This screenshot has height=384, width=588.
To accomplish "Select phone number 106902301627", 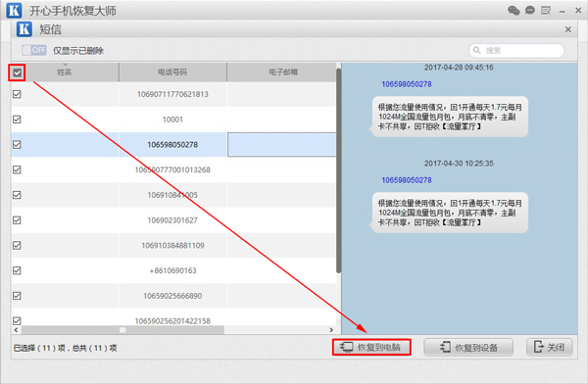I will pos(172,220).
